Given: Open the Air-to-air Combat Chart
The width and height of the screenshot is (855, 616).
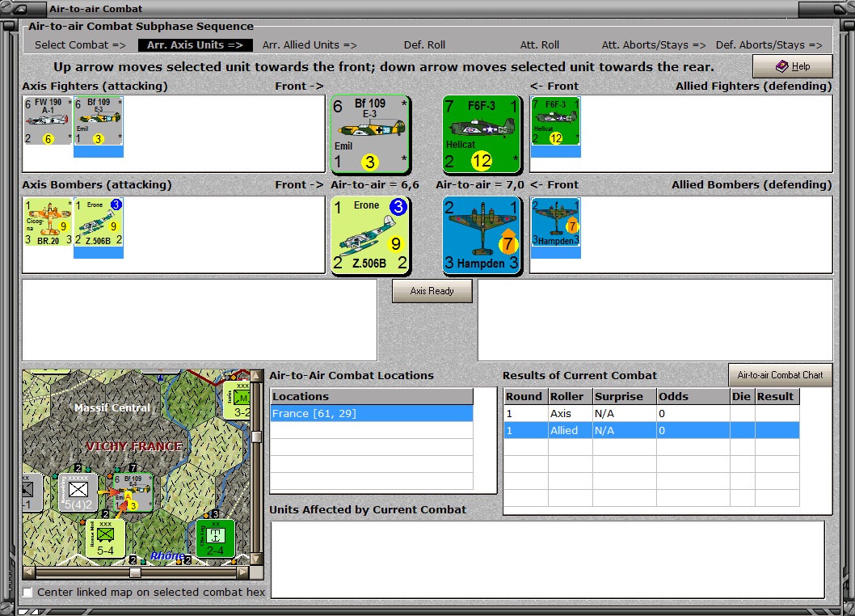Looking at the screenshot, I should pyautogui.click(x=780, y=375).
